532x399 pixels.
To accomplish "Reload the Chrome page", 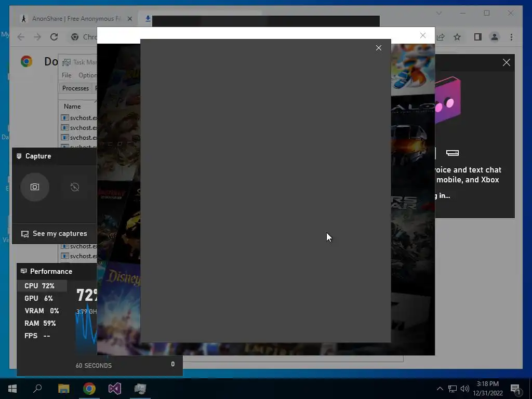I will point(54,37).
